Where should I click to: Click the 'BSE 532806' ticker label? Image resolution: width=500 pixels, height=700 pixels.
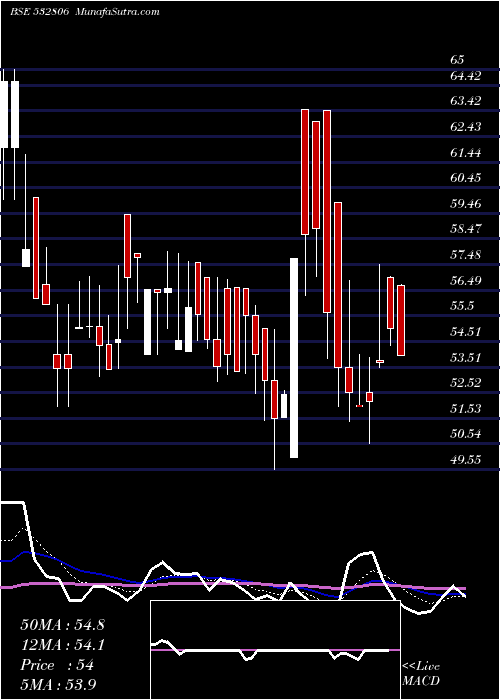coord(39,12)
